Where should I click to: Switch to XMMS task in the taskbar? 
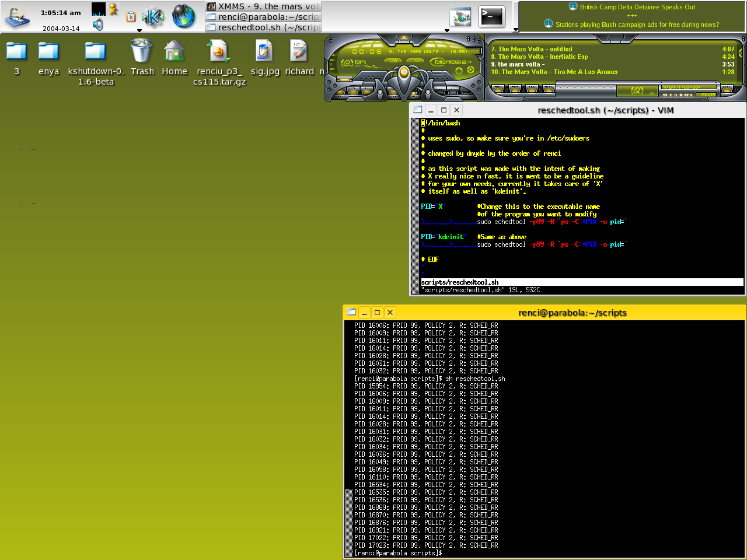coord(264,6)
